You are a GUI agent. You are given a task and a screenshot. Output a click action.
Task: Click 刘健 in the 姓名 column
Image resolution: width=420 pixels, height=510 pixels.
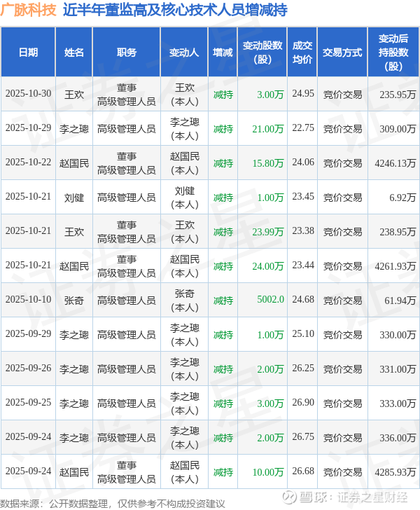coord(74,198)
